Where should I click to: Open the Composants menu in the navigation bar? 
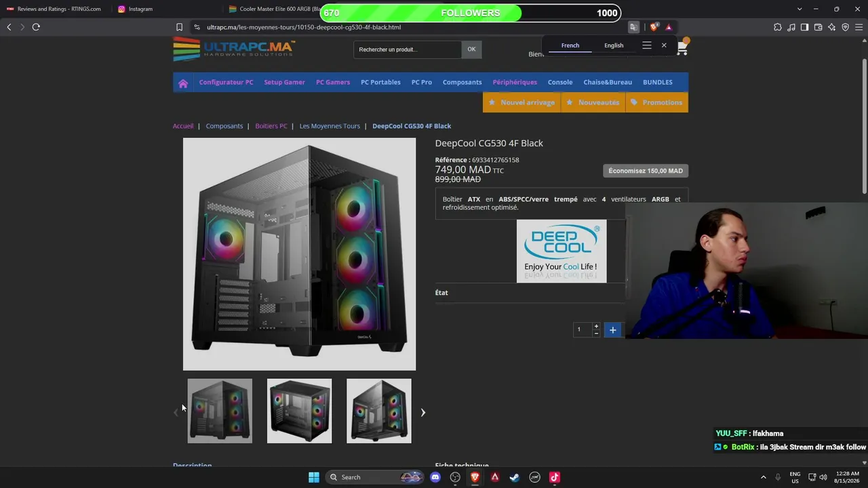[x=462, y=82]
